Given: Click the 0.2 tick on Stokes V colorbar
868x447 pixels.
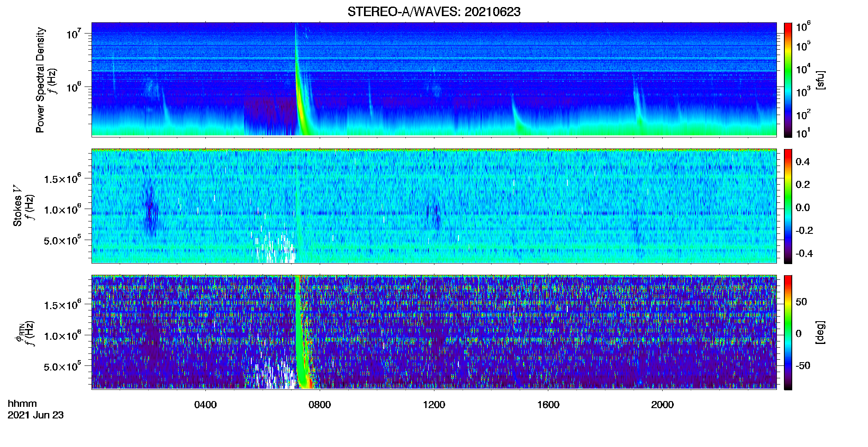Looking at the screenshot, I should pos(803,185).
